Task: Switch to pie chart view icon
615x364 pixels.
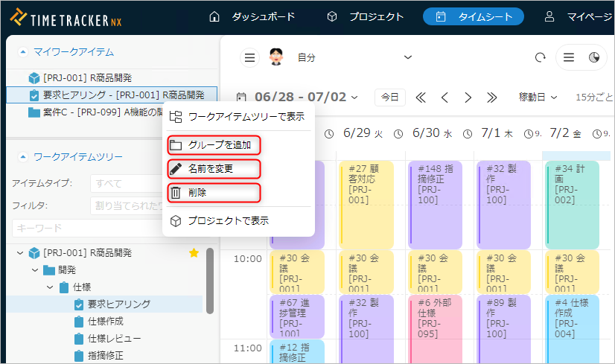Action: [594, 58]
